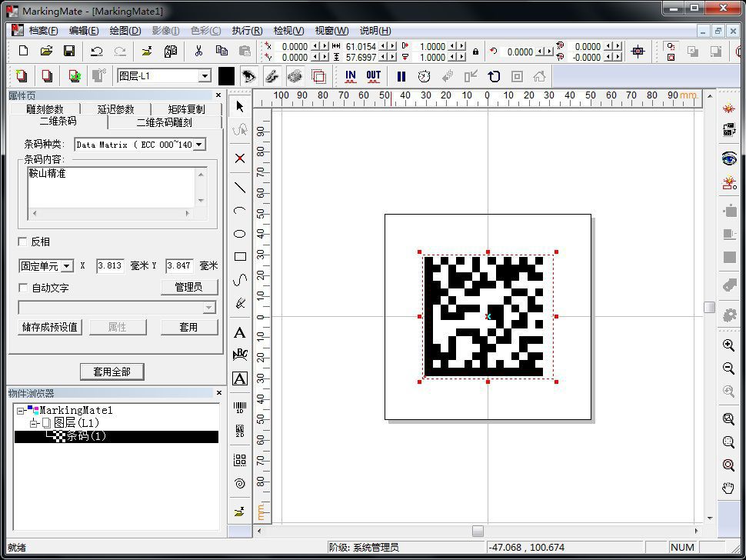Screen dimensions: 746x560
Task: Select the Zoom In tool on right sidebar
Action: [728, 345]
